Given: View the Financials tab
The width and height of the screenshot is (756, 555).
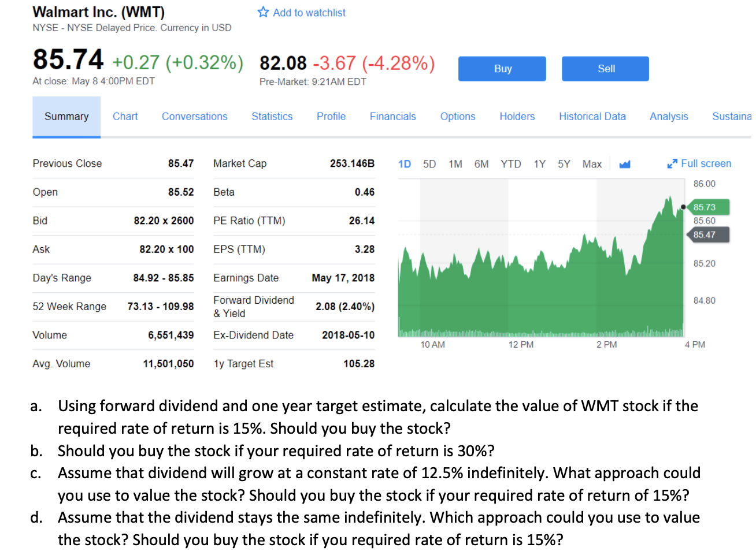Looking at the screenshot, I should 393,117.
